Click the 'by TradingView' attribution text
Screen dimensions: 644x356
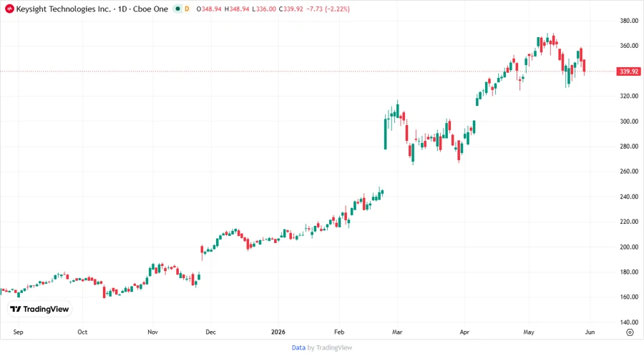pyautogui.click(x=330, y=347)
